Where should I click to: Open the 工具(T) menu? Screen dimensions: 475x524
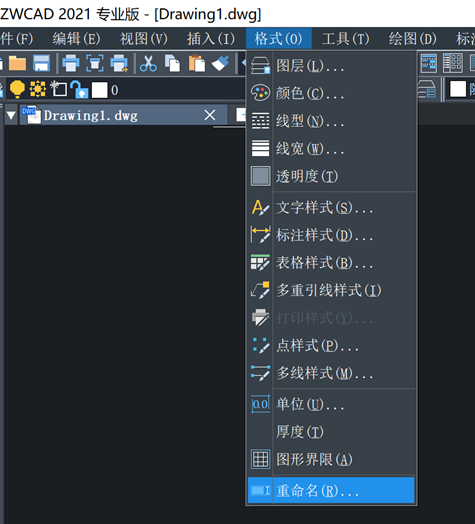click(345, 39)
